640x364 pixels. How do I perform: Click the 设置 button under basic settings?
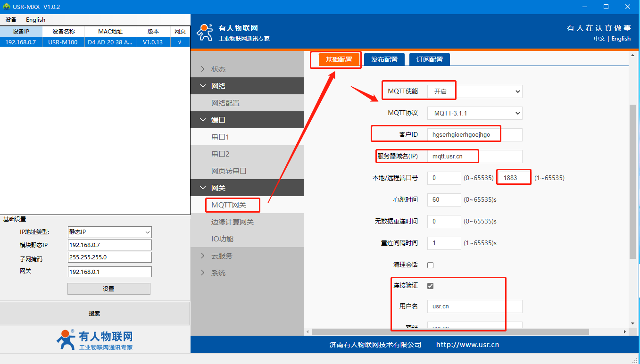coord(108,289)
